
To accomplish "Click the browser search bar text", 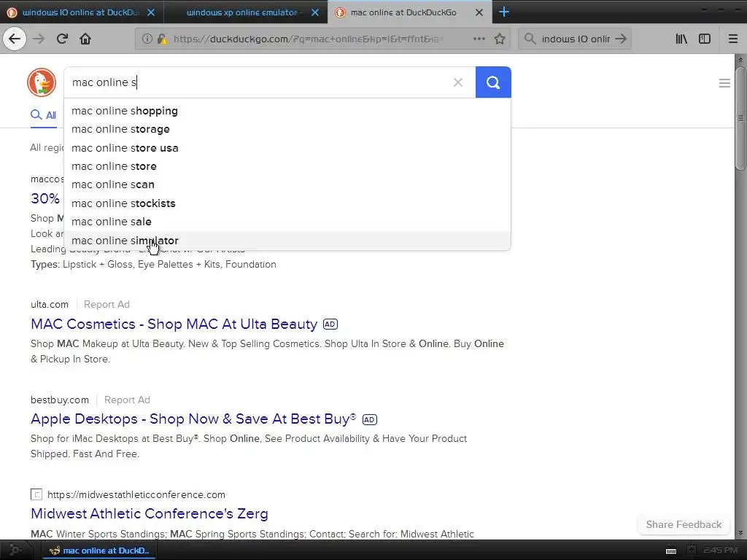I will [x=576, y=39].
